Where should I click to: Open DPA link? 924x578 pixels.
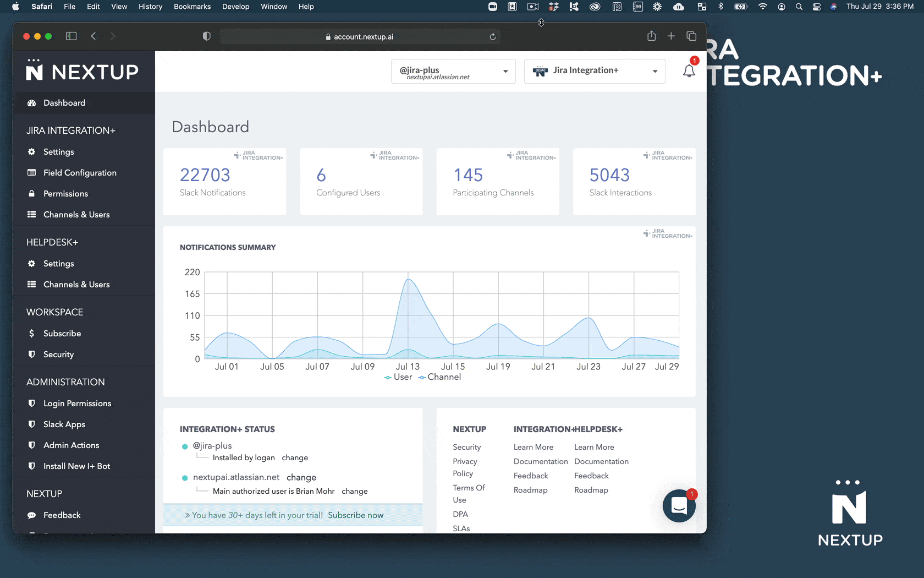[460, 515]
